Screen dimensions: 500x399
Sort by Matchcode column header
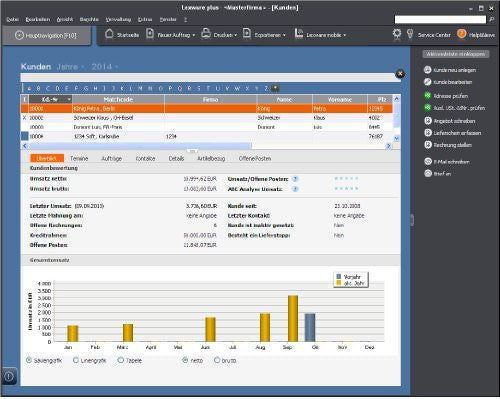pos(118,99)
